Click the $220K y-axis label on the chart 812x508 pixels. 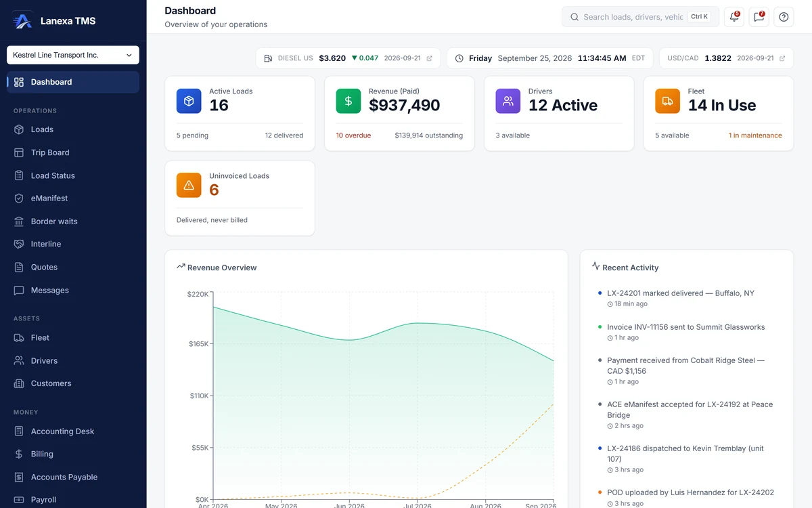click(198, 294)
